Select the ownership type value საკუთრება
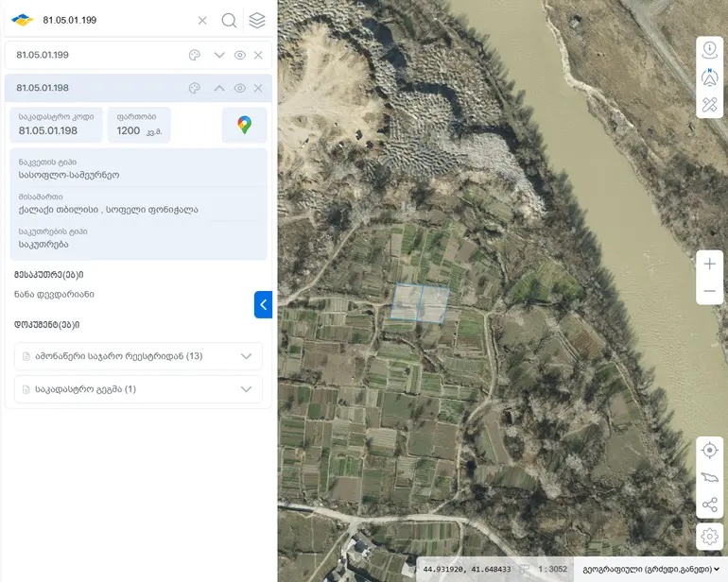This screenshot has height=582, width=728. coord(43,244)
